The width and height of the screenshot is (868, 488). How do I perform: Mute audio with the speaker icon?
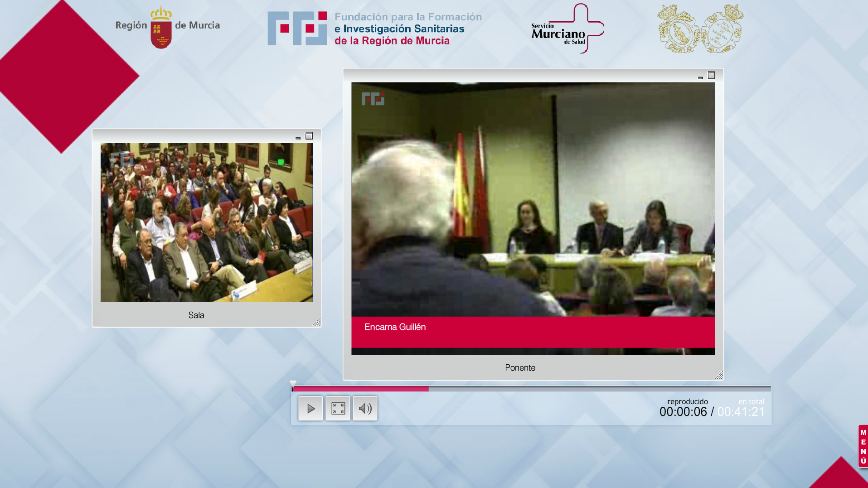tap(365, 408)
